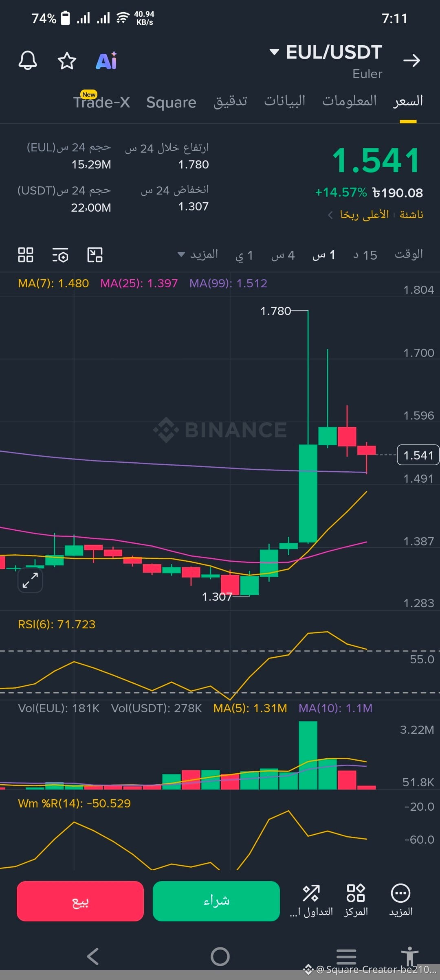Tap the tallest green volume bar
This screenshot has height=980, width=440.
point(308,755)
